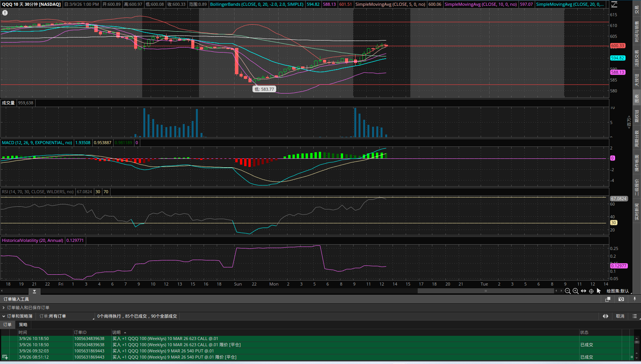Open the 交易 side tab
Image resolution: width=641 pixels, height=364 pixels.
[637, 10]
